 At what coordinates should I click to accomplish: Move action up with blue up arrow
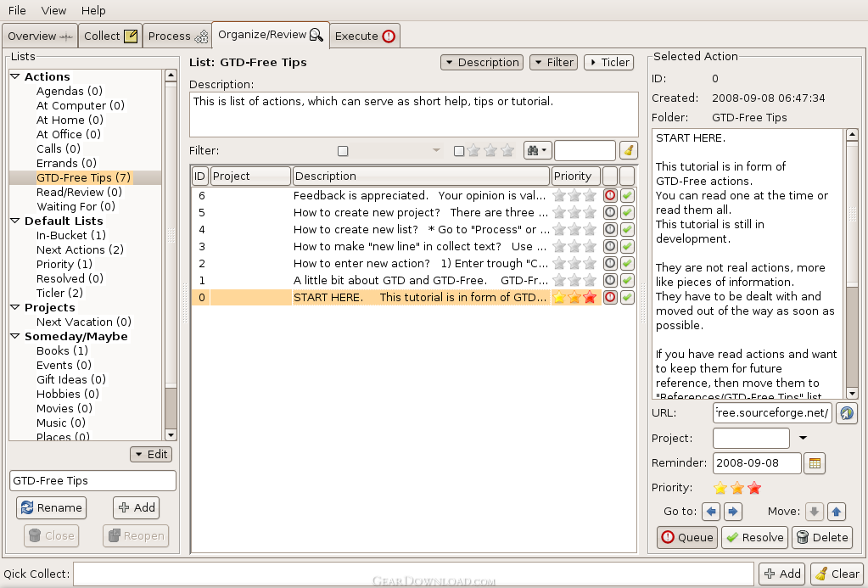coord(837,511)
